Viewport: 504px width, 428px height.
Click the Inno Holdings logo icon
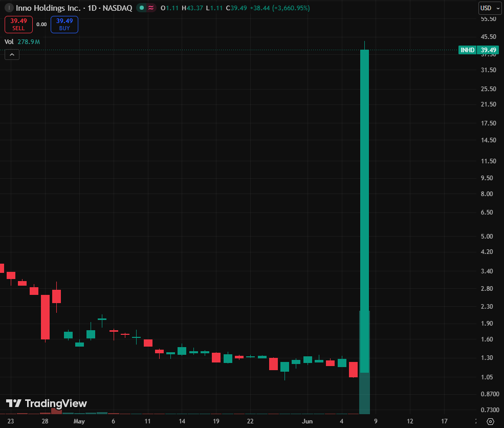coord(9,8)
